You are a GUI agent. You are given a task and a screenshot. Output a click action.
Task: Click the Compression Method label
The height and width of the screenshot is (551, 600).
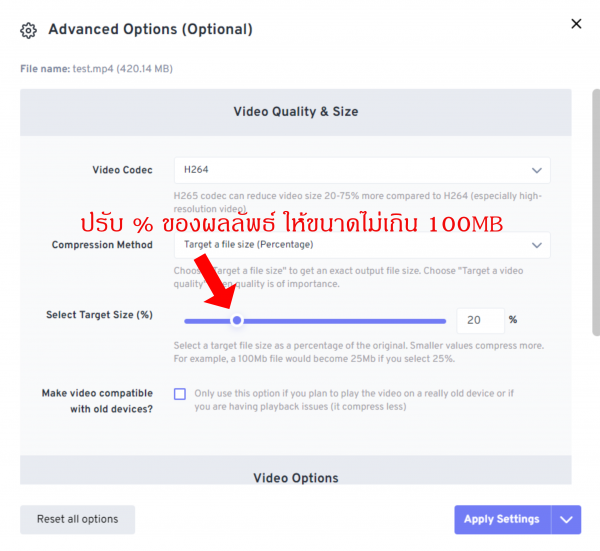click(102, 245)
